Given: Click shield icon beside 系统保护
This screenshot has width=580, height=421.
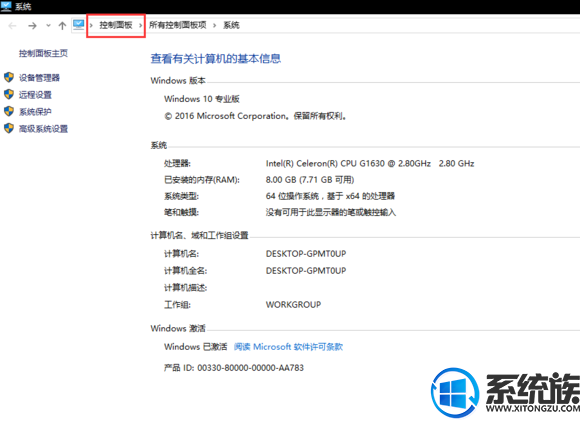Looking at the screenshot, I should [x=9, y=111].
